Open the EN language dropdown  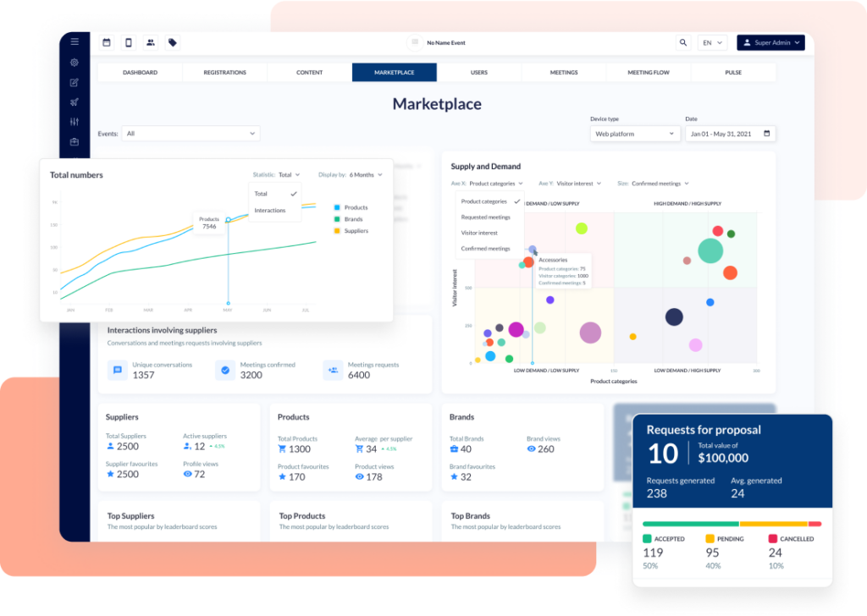713,42
